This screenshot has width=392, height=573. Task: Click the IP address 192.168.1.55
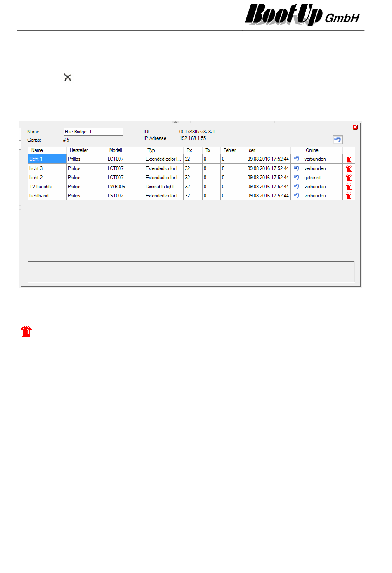(x=193, y=138)
